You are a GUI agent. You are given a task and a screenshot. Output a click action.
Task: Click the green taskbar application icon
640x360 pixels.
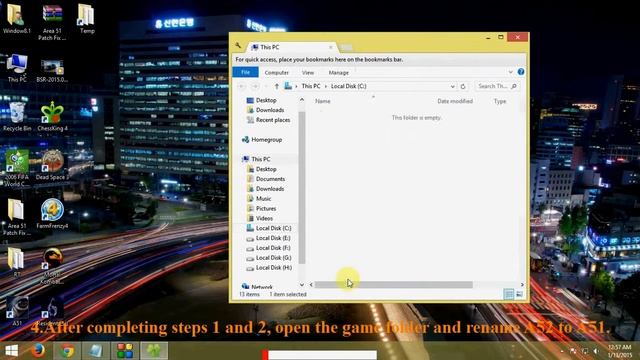154,351
